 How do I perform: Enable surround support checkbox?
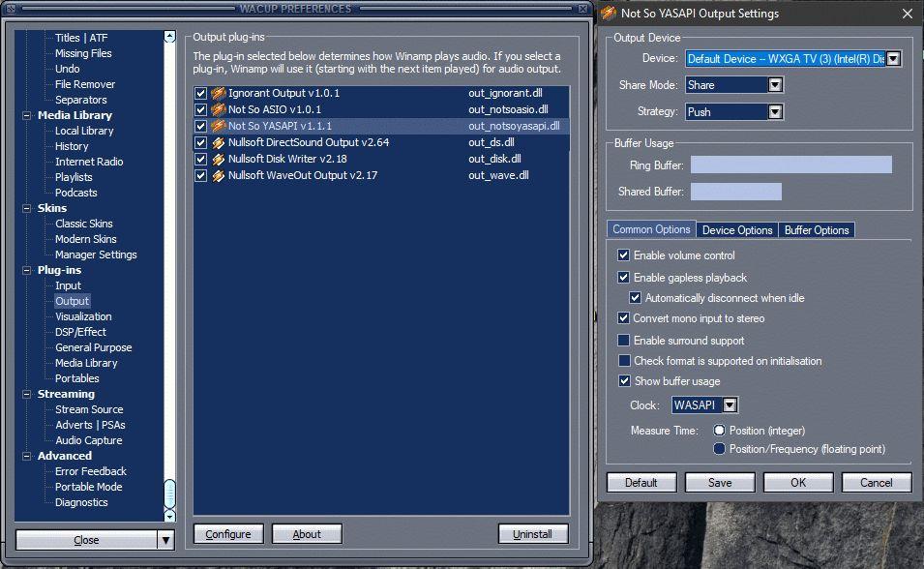[623, 341]
